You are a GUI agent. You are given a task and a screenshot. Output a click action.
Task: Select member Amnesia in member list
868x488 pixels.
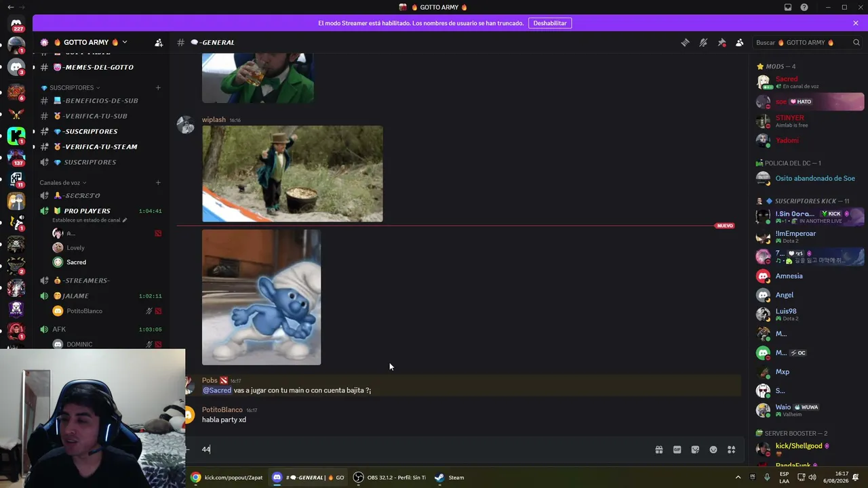click(x=810, y=276)
